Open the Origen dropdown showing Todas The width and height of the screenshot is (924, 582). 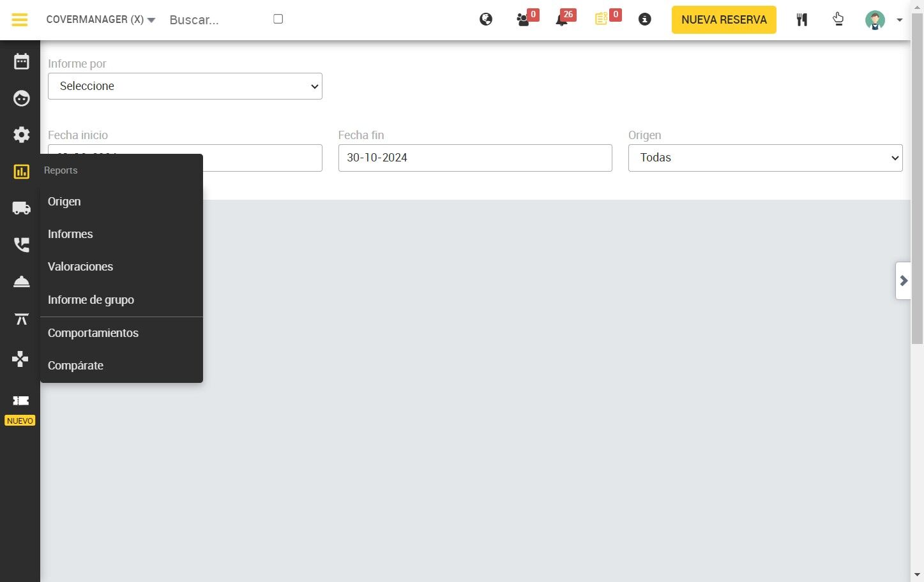(x=765, y=158)
